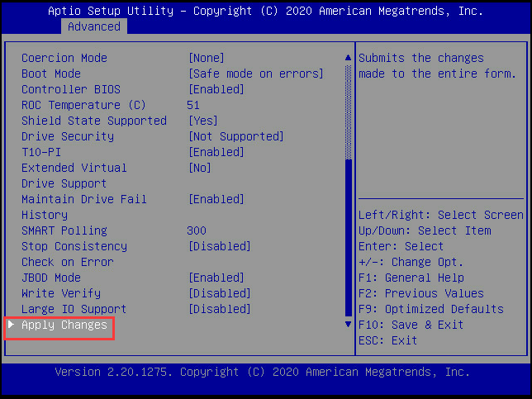Change Maintain Drive Fail History setting

click(x=216, y=199)
